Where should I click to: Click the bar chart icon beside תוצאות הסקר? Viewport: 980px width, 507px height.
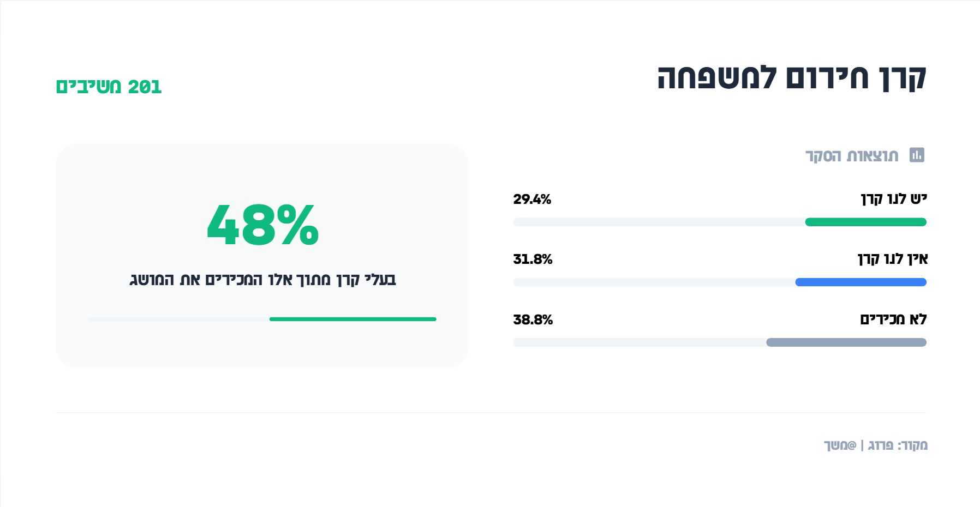(x=917, y=155)
